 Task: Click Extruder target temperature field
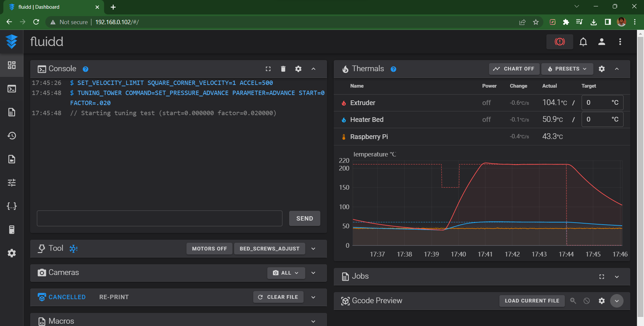602,103
